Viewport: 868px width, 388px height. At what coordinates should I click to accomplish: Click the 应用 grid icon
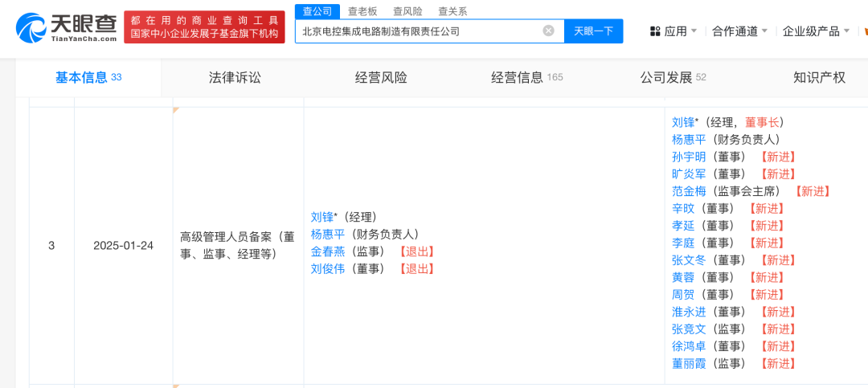pos(655,31)
